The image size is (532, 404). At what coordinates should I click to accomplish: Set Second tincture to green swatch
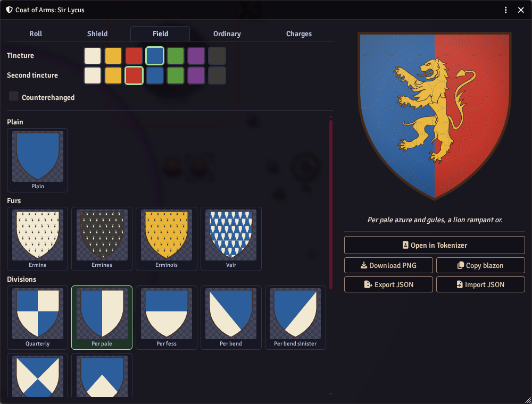coord(176,75)
